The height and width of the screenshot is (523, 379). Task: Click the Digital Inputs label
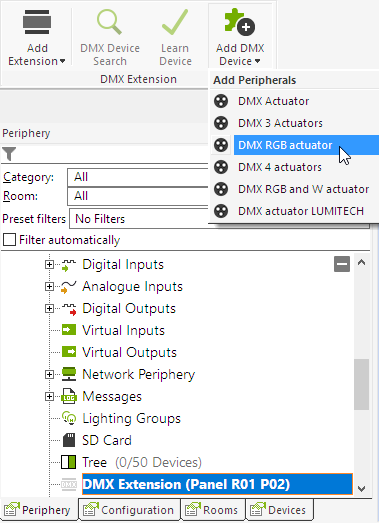point(123,265)
